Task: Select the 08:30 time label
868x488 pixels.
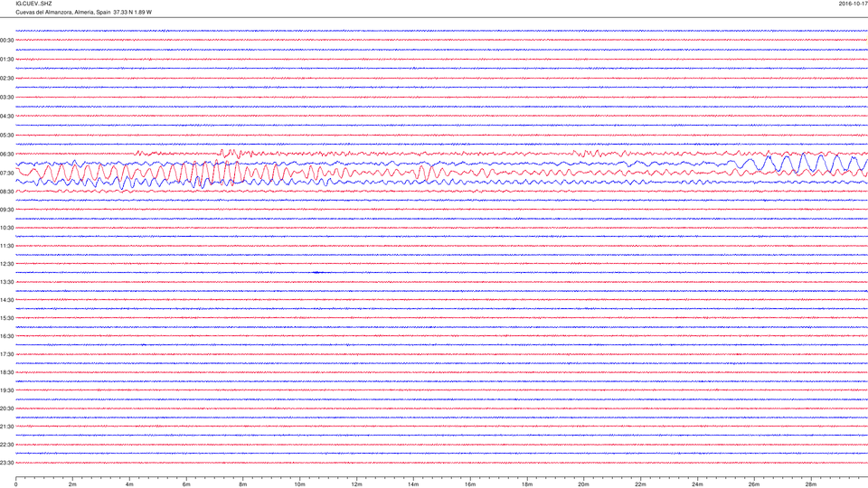Action: pos(6,192)
